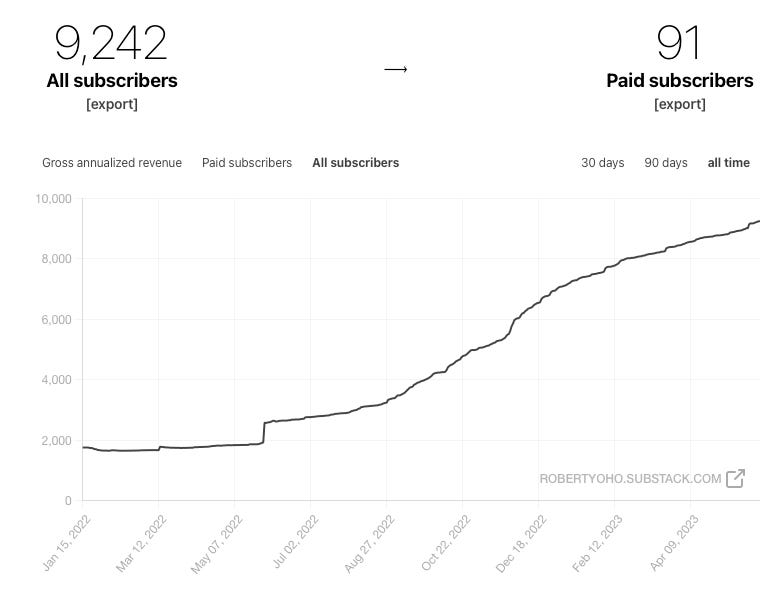
Task: Click the arrow icon between subscriber counts
Action: click(396, 69)
